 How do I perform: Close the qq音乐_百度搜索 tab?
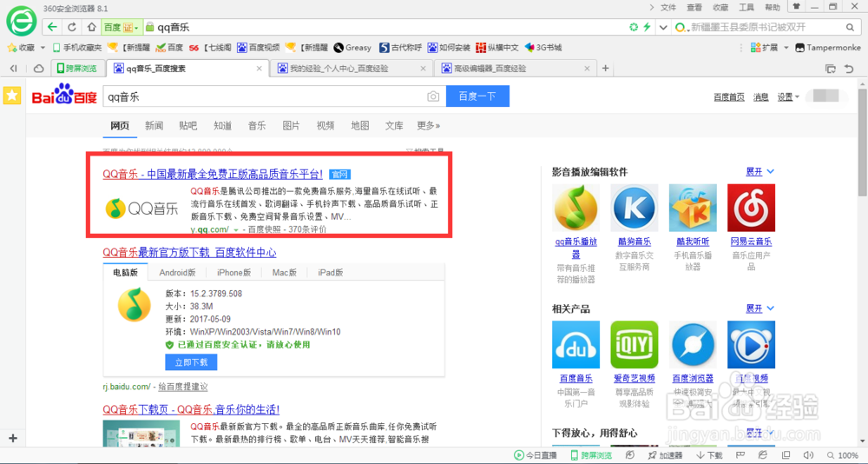259,68
